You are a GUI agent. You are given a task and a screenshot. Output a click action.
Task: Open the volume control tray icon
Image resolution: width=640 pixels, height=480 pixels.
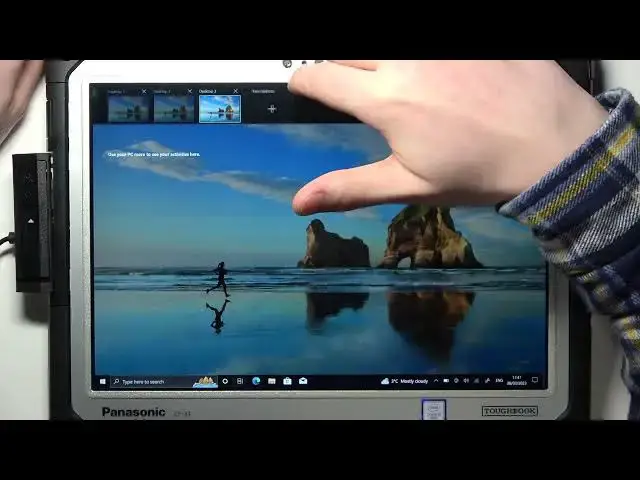click(466, 381)
